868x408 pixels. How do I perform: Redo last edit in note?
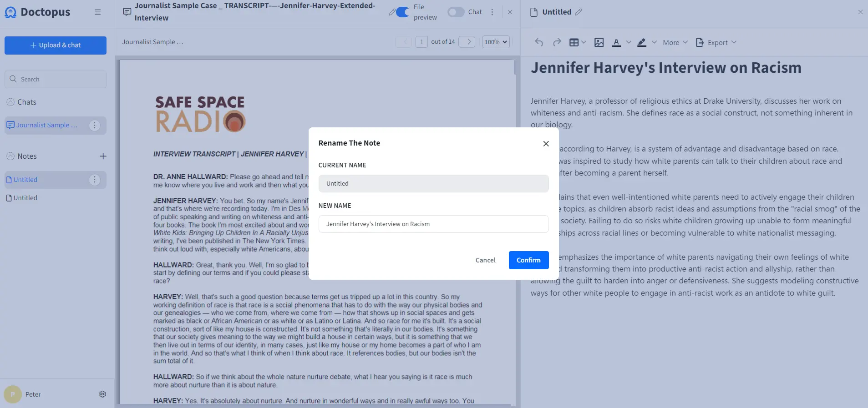pyautogui.click(x=557, y=42)
